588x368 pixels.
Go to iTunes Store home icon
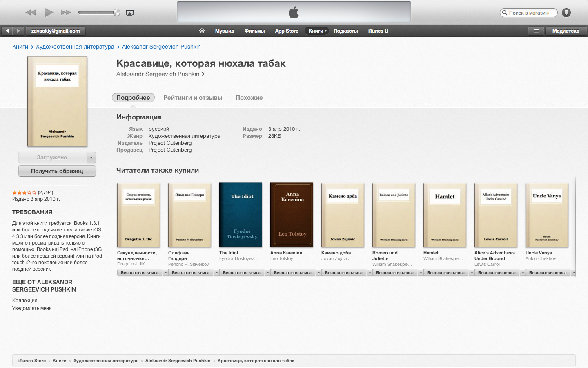[x=202, y=31]
